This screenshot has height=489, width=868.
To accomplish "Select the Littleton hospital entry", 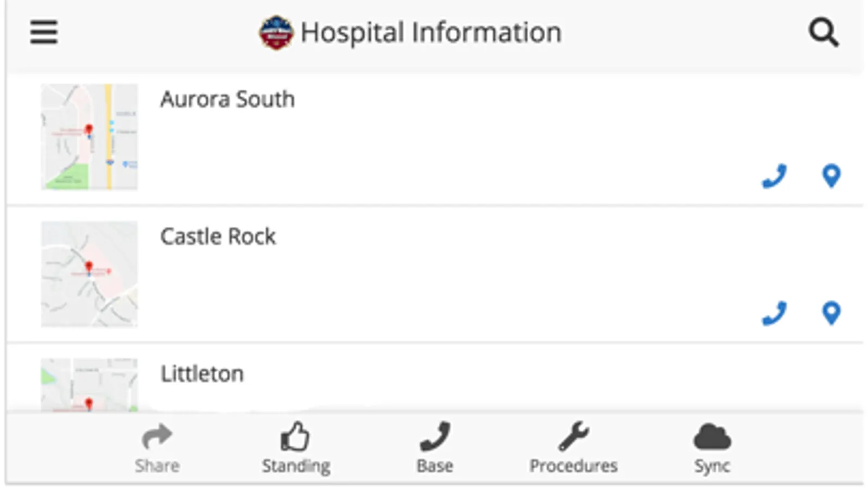I will pyautogui.click(x=202, y=374).
